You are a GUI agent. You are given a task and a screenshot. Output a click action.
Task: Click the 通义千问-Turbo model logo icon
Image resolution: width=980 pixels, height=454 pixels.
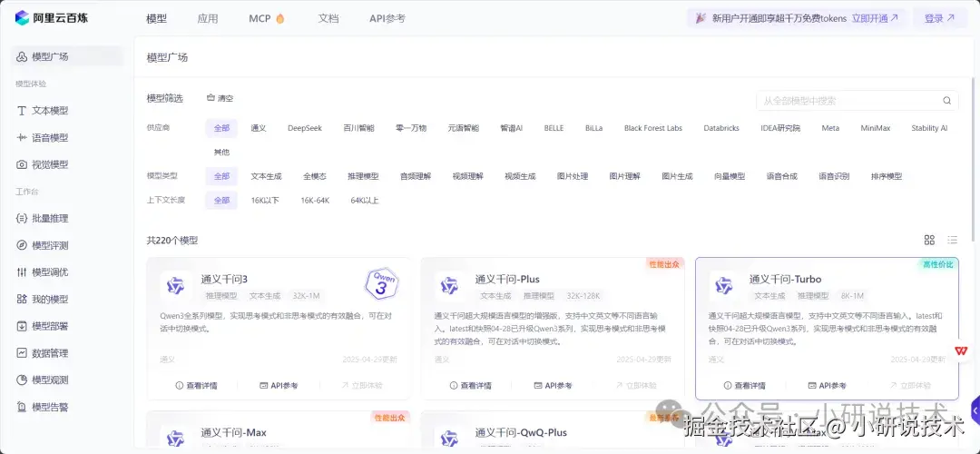724,286
